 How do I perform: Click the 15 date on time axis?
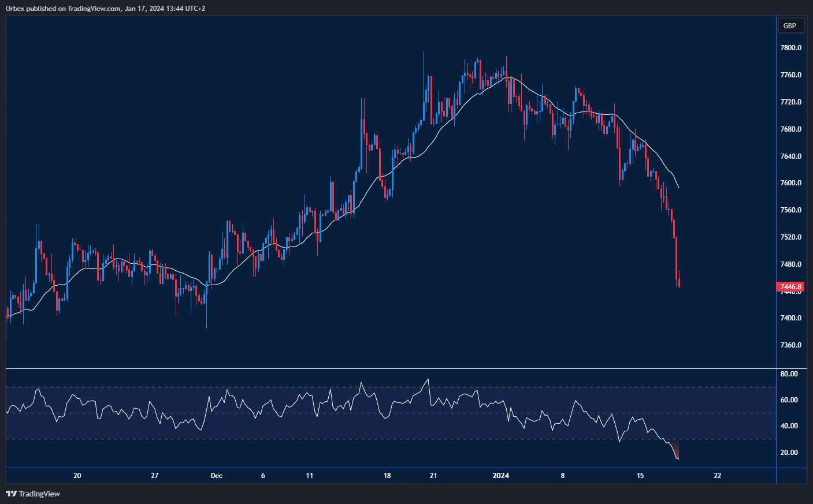click(x=640, y=476)
